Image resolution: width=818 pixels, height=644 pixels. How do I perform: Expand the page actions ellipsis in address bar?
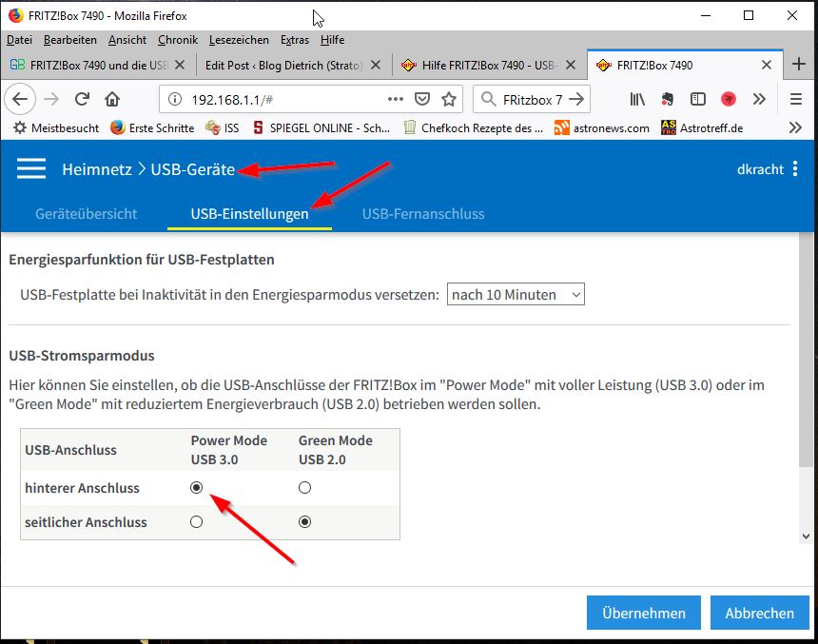tap(396, 99)
